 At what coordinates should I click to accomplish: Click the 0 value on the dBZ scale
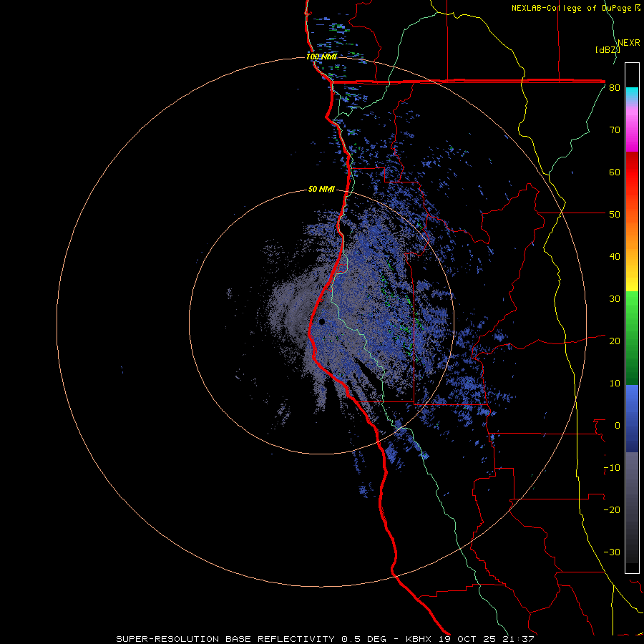pos(618,426)
